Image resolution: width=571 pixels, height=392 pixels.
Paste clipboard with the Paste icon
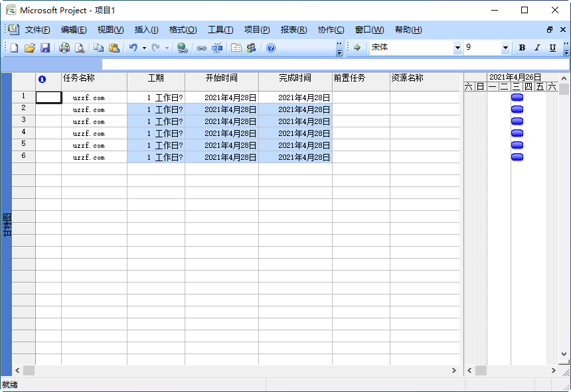pyautogui.click(x=114, y=48)
